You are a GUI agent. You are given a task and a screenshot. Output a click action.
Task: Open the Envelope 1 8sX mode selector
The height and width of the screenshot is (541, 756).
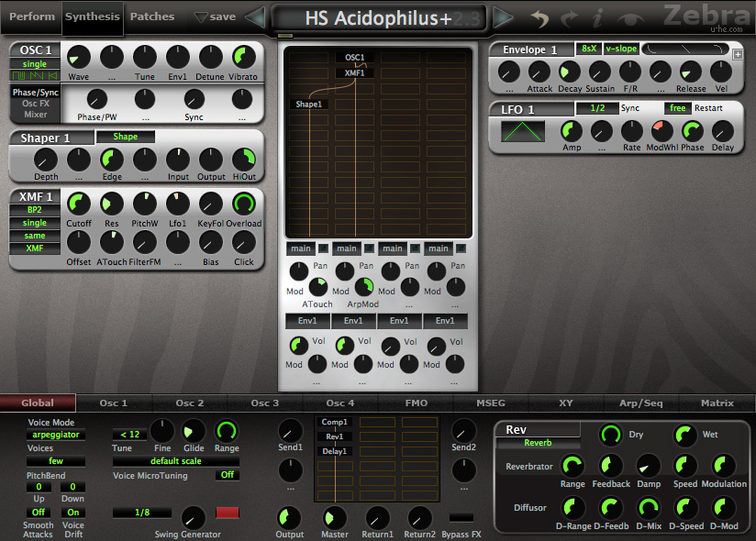[589, 49]
